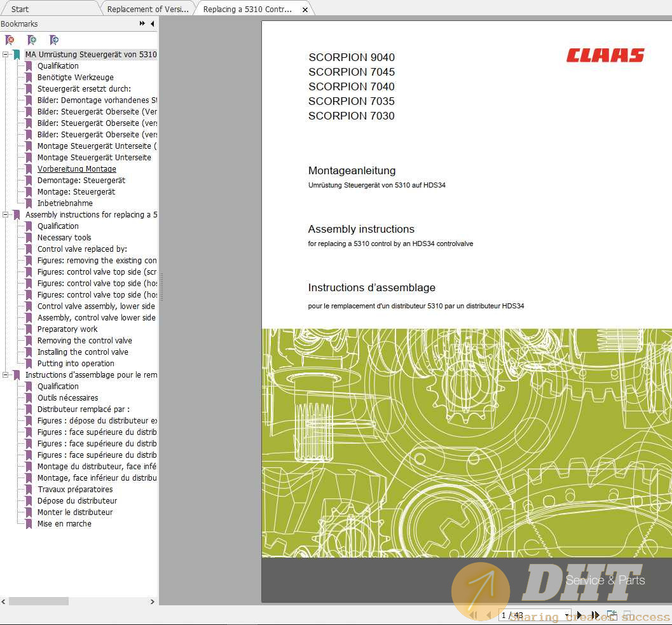Click the Bookmarks panel title
Screen dimensions: 672x625
pyautogui.click(x=19, y=24)
